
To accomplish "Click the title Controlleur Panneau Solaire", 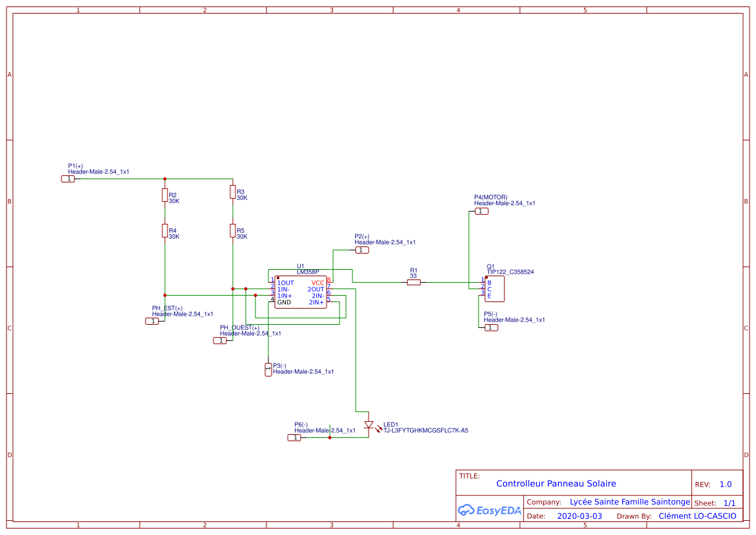I will click(556, 483).
